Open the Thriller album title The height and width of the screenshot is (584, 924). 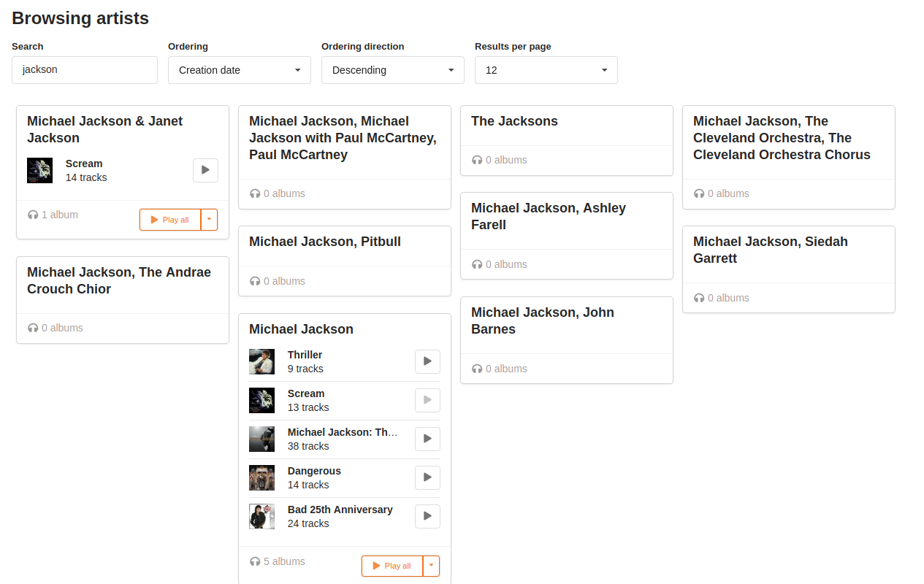(305, 355)
